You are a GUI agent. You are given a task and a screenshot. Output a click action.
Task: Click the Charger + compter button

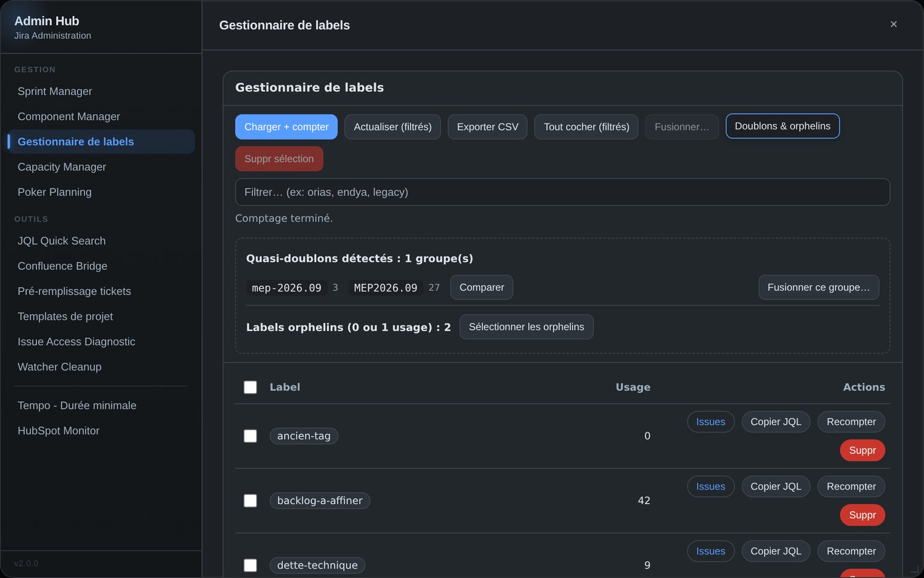[286, 127]
